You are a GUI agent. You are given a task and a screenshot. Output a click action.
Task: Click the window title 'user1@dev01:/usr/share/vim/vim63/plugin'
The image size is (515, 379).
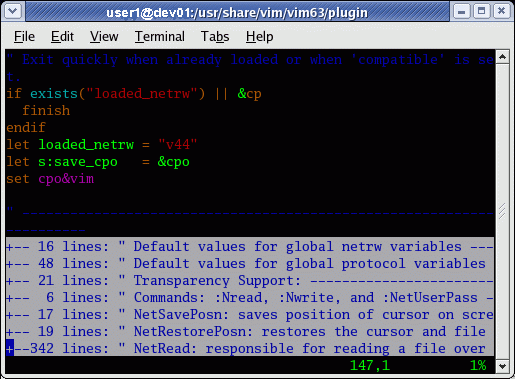coord(237,13)
